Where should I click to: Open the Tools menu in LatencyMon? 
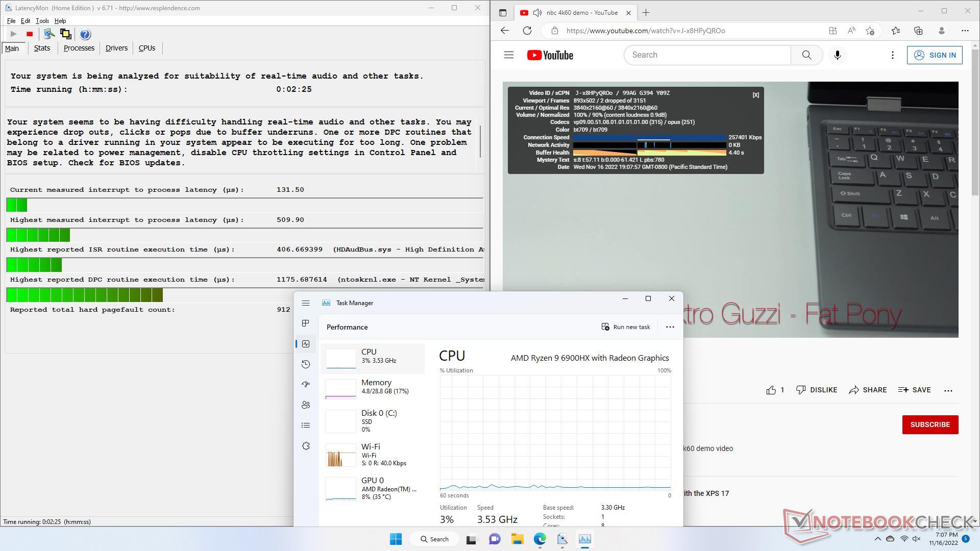[42, 21]
